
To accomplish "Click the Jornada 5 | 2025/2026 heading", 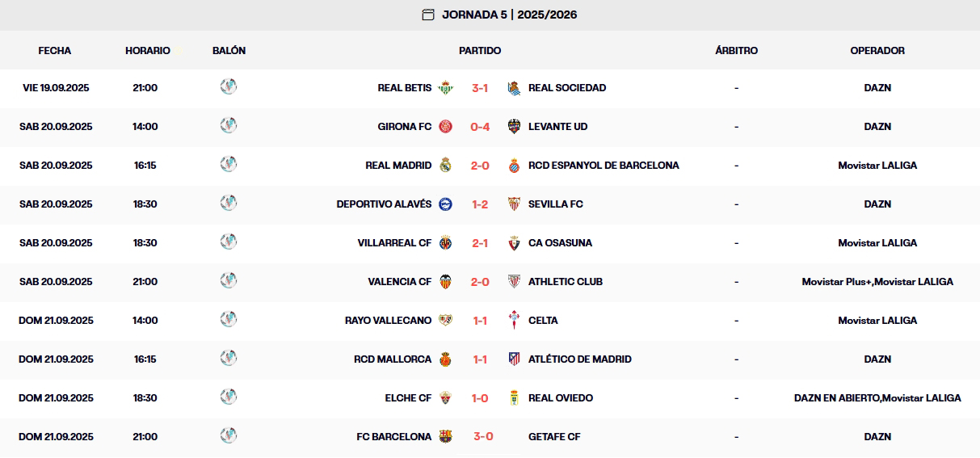I will (x=509, y=15).
